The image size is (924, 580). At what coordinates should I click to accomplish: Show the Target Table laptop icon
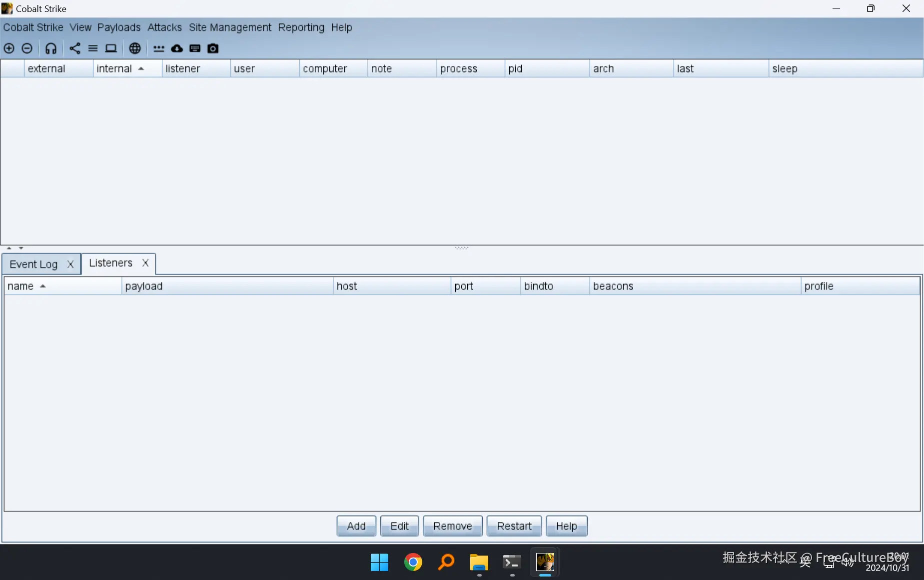pyautogui.click(x=111, y=48)
